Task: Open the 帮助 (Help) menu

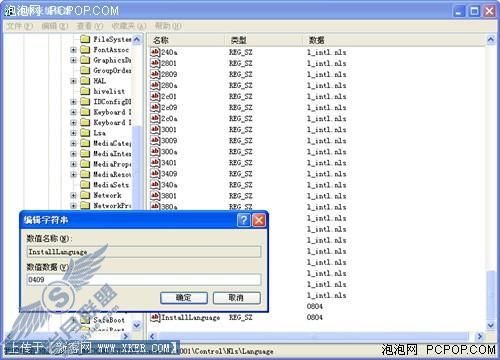Action: [168, 26]
